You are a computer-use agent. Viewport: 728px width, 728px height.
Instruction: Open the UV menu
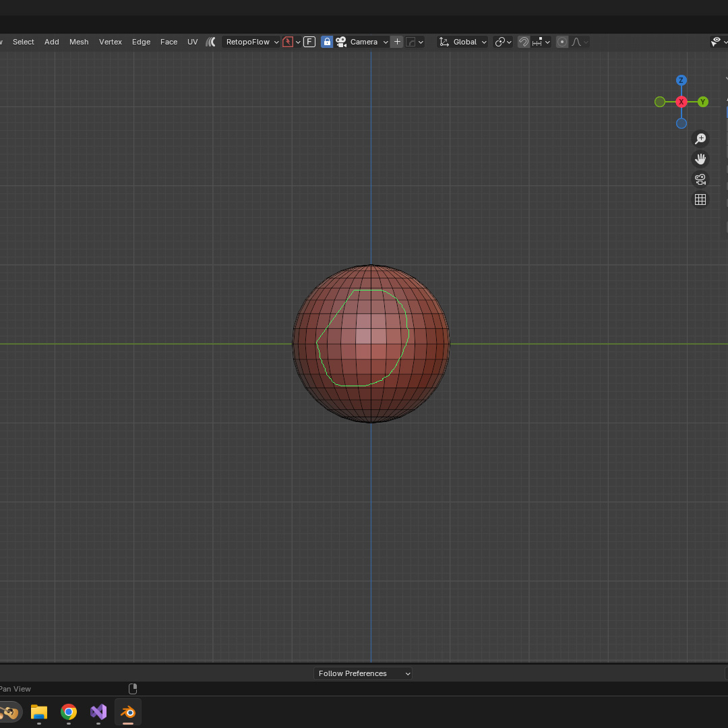pos(193,42)
